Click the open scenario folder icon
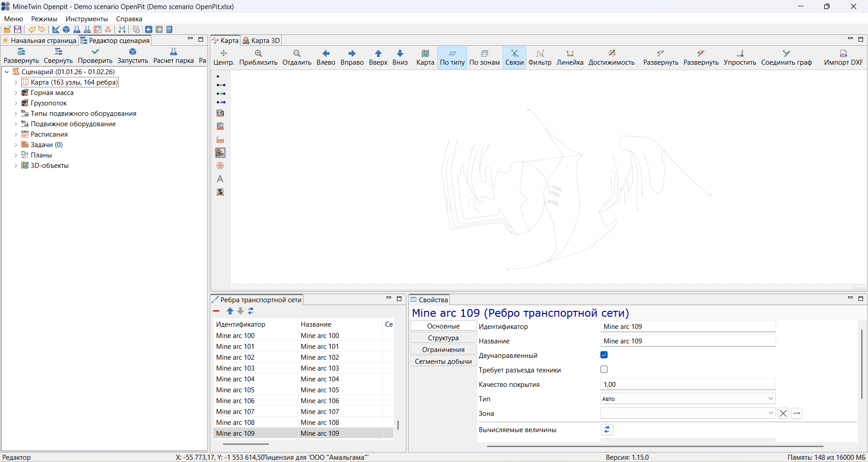The width and height of the screenshot is (868, 462). pos(7,29)
